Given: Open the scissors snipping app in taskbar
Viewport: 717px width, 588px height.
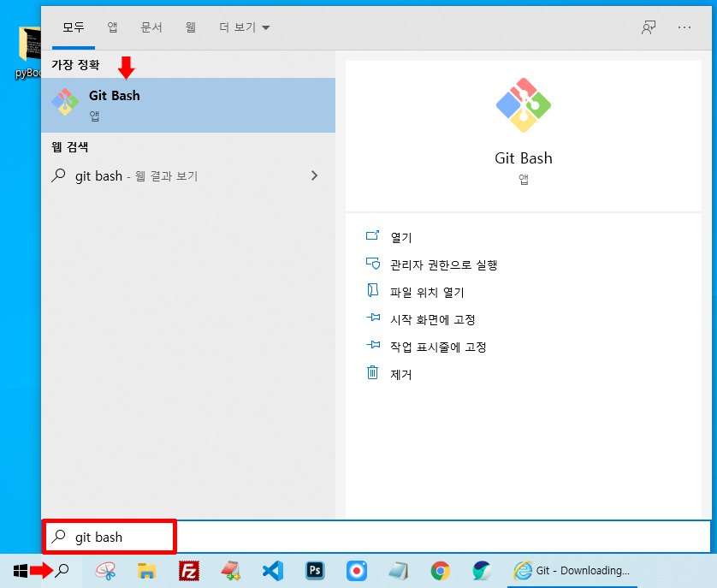Looking at the screenshot, I should pos(105,571).
